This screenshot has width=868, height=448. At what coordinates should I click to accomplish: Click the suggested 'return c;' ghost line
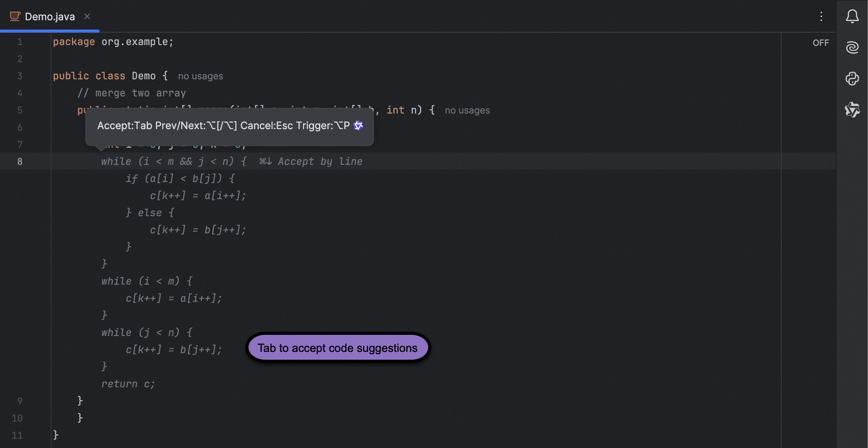128,384
